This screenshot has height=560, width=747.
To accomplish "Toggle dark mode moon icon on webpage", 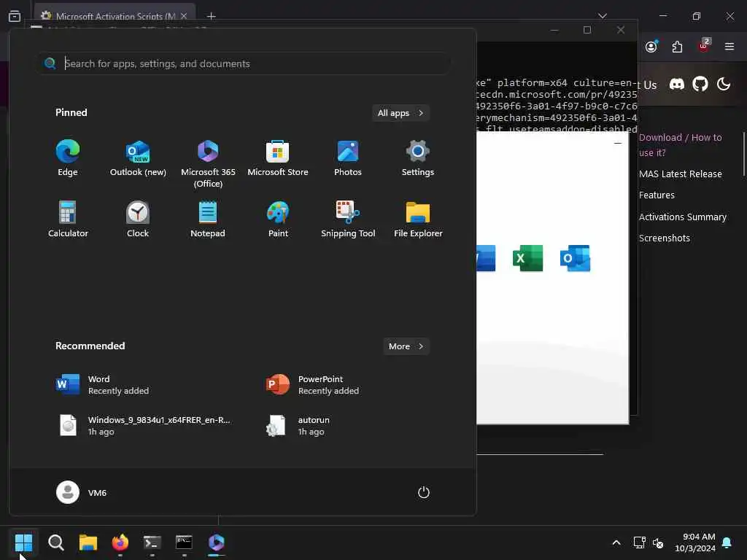I will (723, 85).
